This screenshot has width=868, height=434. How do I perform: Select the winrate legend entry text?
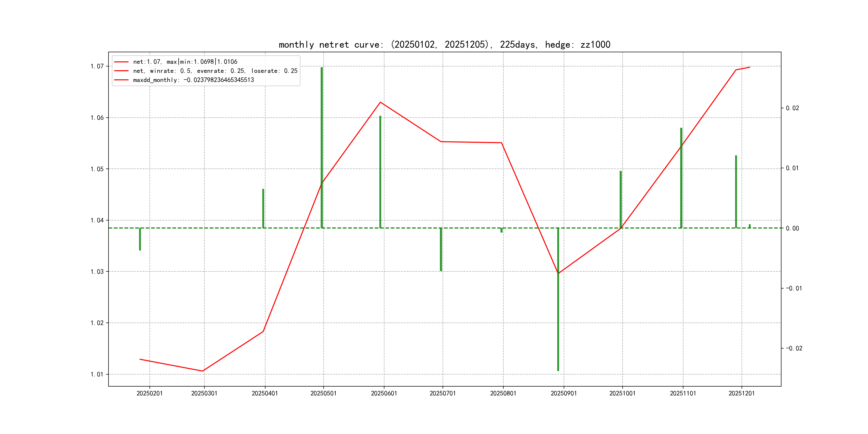[215, 71]
